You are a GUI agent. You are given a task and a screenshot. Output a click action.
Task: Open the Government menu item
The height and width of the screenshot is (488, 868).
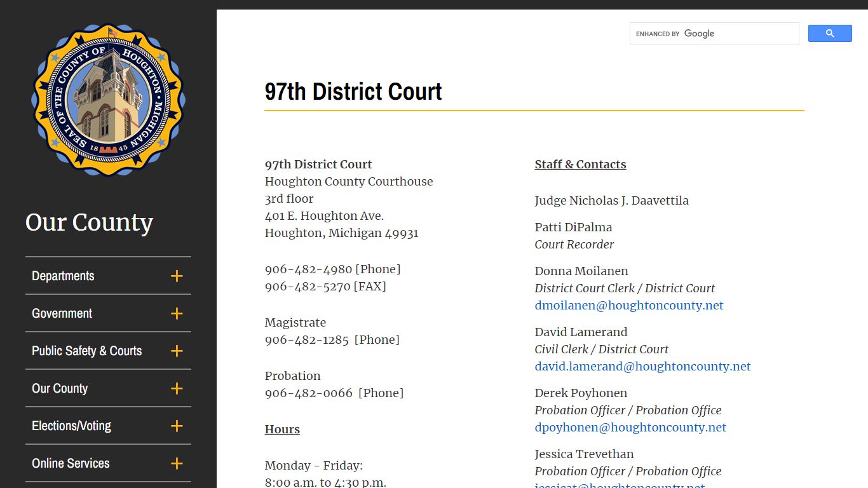(x=62, y=313)
